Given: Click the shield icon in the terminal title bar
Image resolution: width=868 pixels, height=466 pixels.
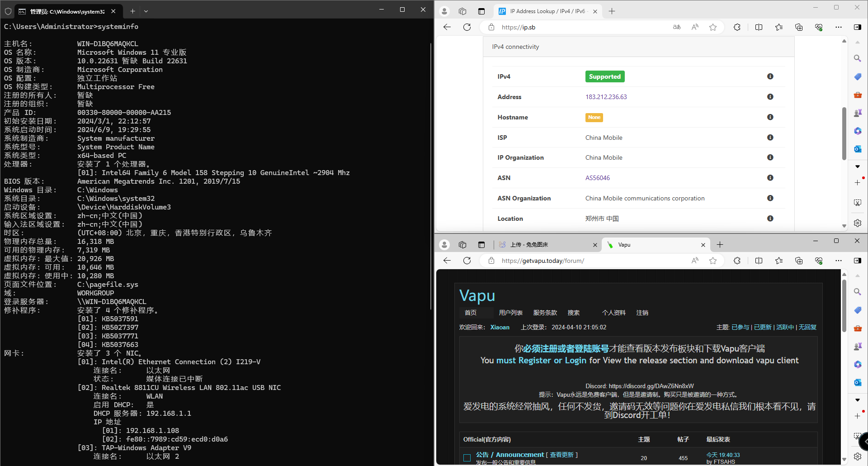Looking at the screenshot, I should click(x=8, y=11).
